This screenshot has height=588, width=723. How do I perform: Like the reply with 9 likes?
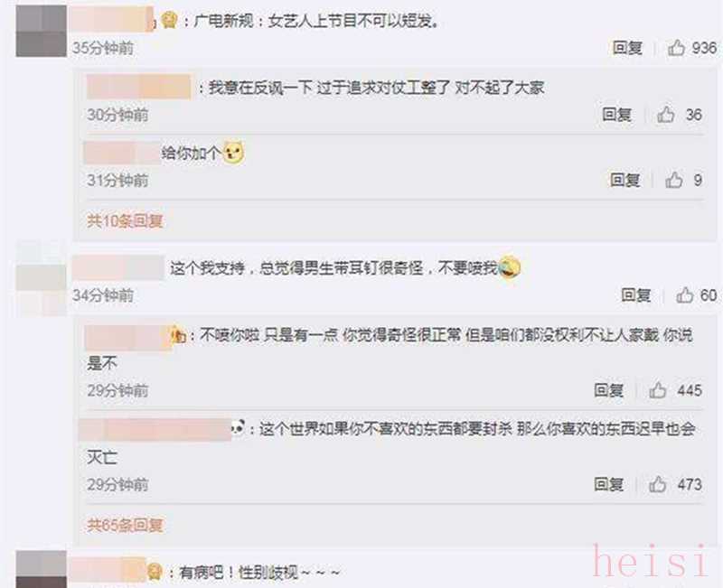pos(673,180)
